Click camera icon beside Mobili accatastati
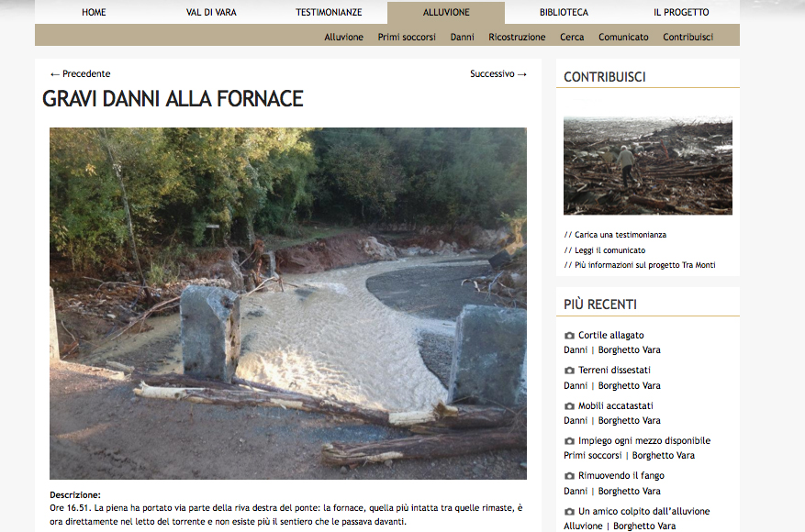This screenshot has height=532, width=805. 569,405
